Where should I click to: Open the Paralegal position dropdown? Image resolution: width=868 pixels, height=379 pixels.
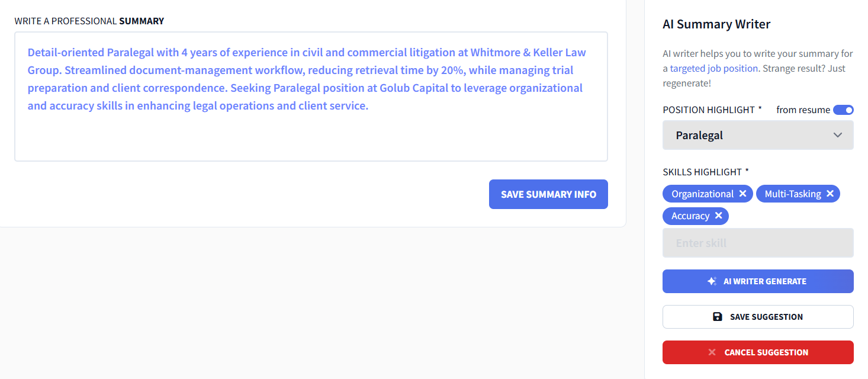coord(758,135)
